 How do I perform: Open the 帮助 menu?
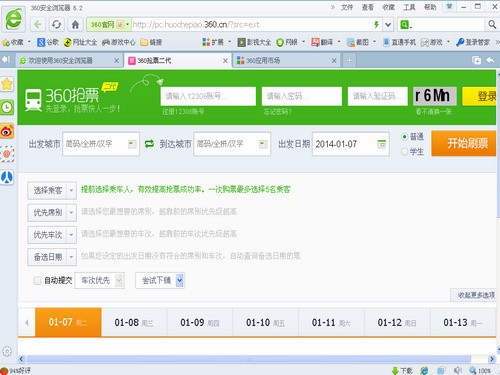point(430,7)
